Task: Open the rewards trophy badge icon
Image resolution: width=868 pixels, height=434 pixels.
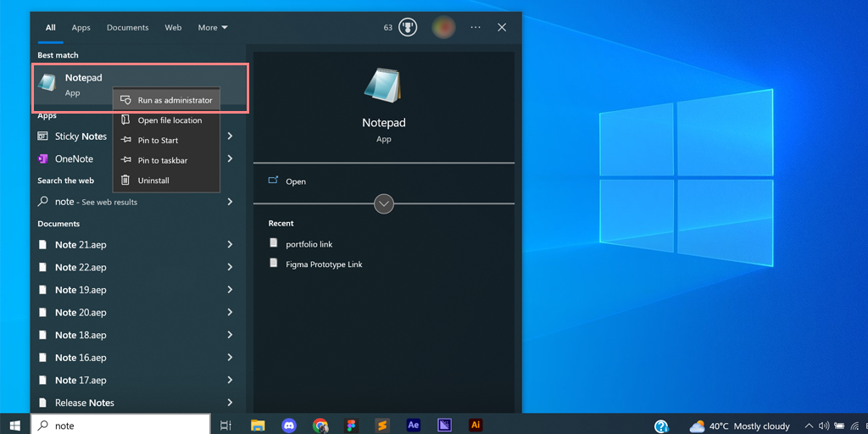Action: [408, 27]
